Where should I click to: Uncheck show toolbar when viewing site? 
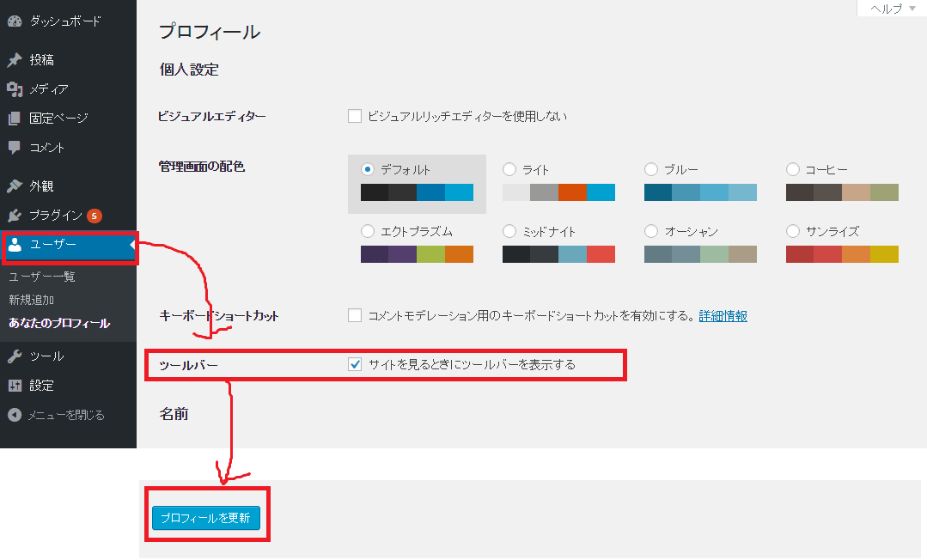[x=355, y=364]
